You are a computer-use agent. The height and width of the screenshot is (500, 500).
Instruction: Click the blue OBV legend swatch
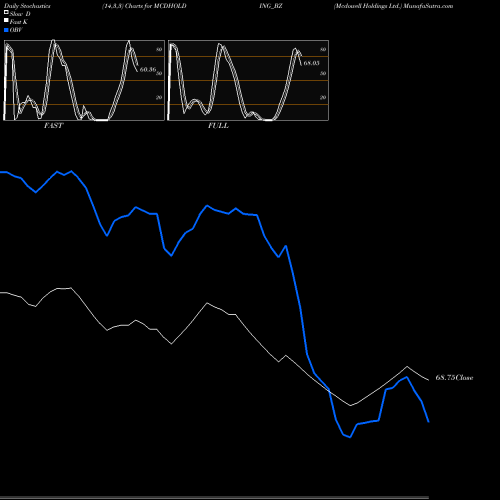click(x=6, y=30)
